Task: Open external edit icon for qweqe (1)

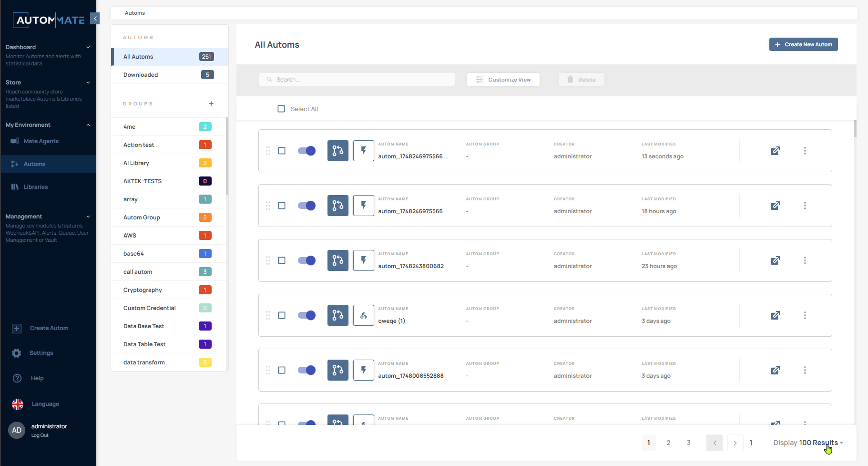Action: [x=775, y=315]
